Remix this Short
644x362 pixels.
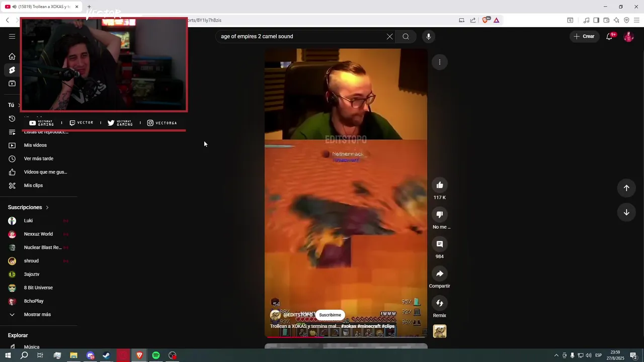(440, 303)
